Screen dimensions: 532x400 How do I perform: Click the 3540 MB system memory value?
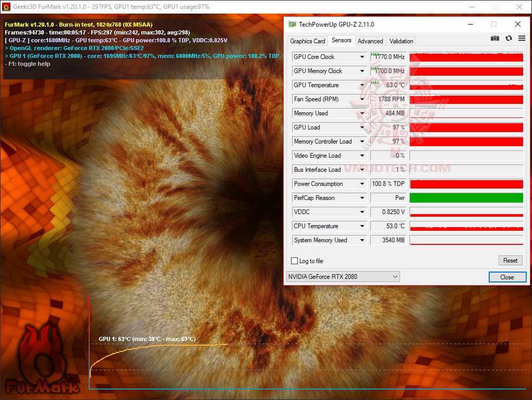388,240
